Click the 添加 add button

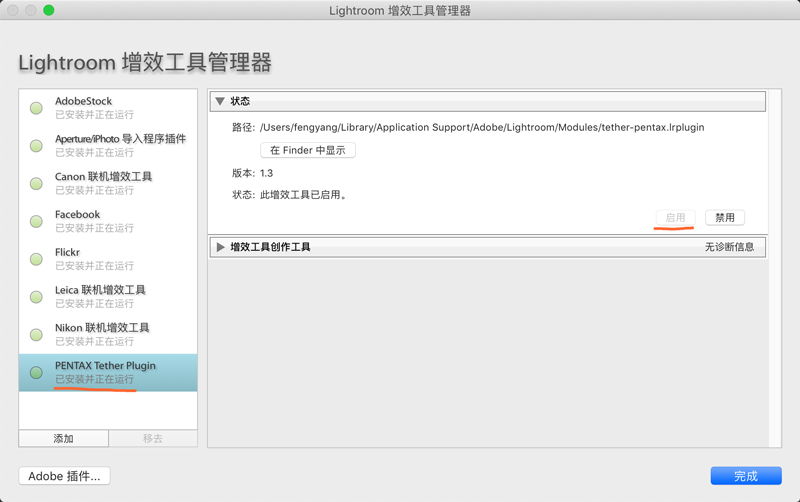click(64, 438)
